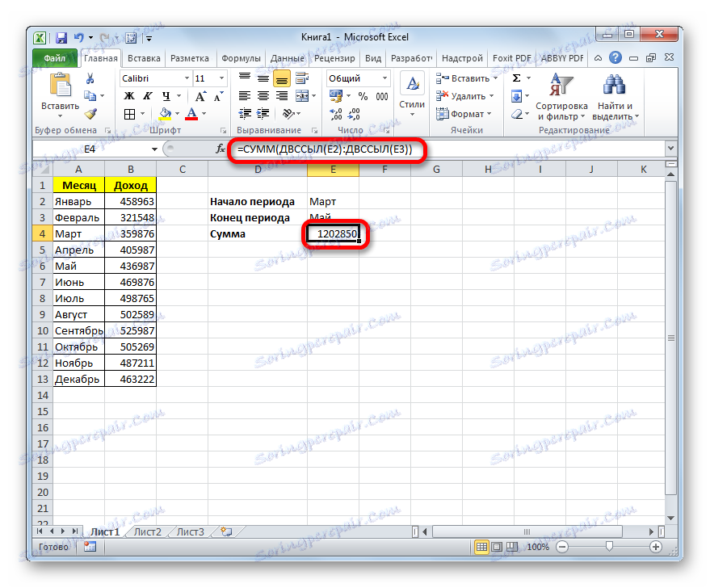Click Increase Decimal icon

click(335, 114)
